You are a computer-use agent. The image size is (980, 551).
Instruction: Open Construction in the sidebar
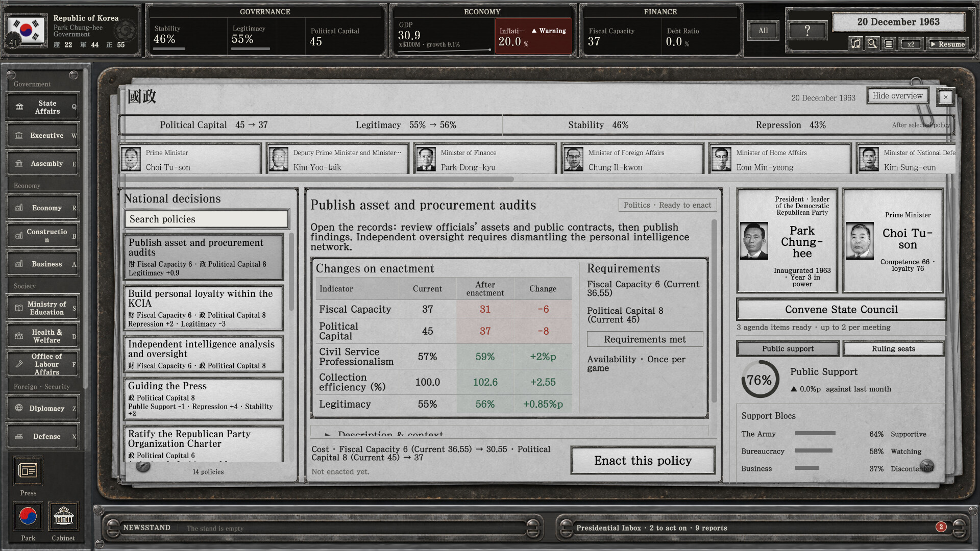click(43, 236)
